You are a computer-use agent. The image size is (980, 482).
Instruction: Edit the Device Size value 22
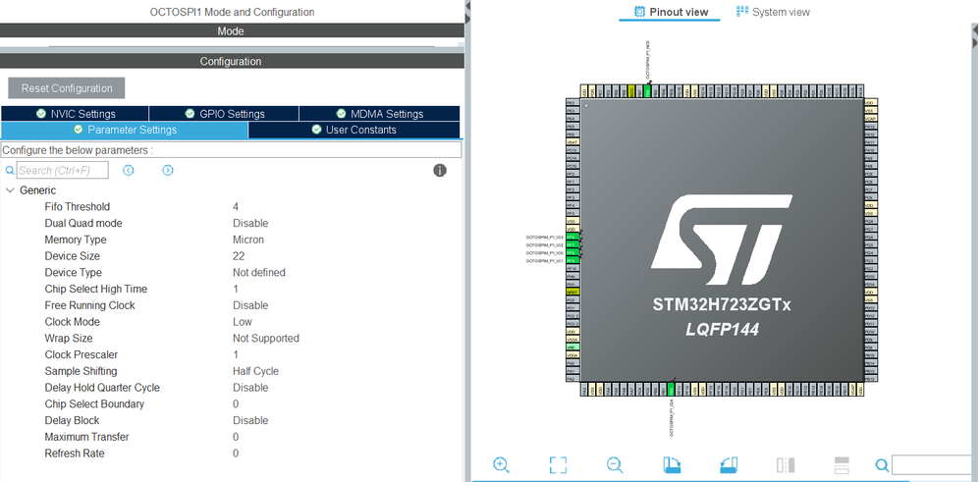tap(239, 256)
